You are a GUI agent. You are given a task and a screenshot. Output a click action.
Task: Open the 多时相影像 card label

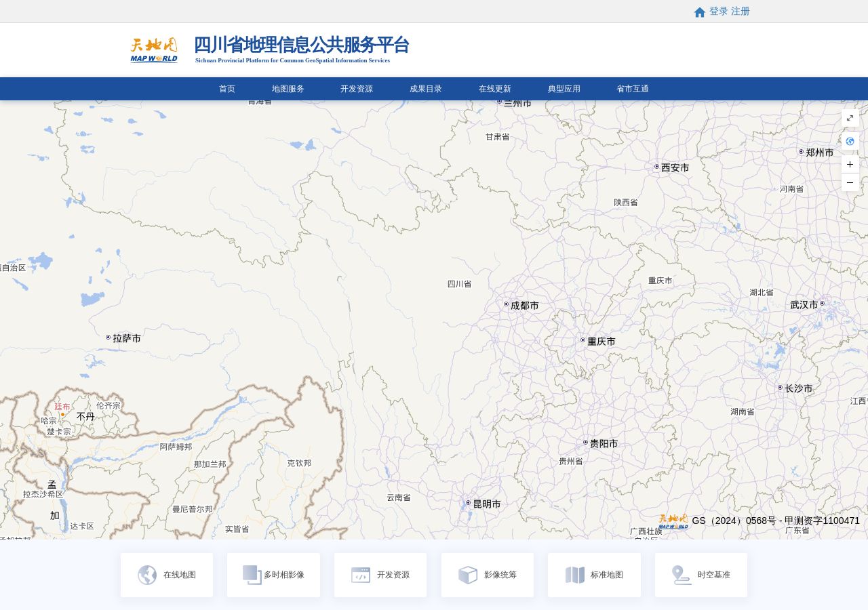click(x=284, y=575)
